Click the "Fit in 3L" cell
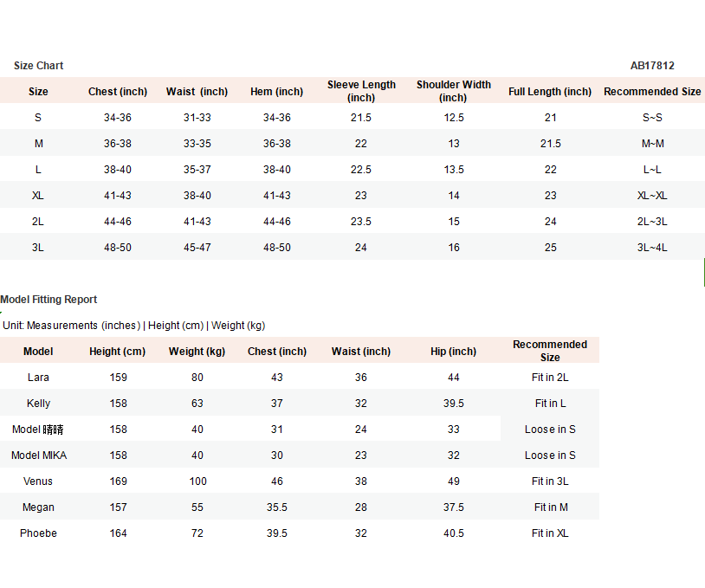This screenshot has width=705, height=588. coord(550,481)
